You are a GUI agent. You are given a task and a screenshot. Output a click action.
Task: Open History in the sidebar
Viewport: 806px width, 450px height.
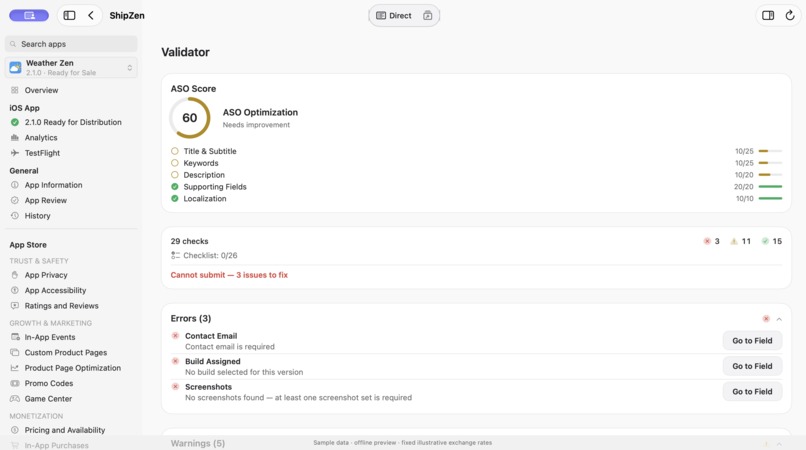pos(38,215)
